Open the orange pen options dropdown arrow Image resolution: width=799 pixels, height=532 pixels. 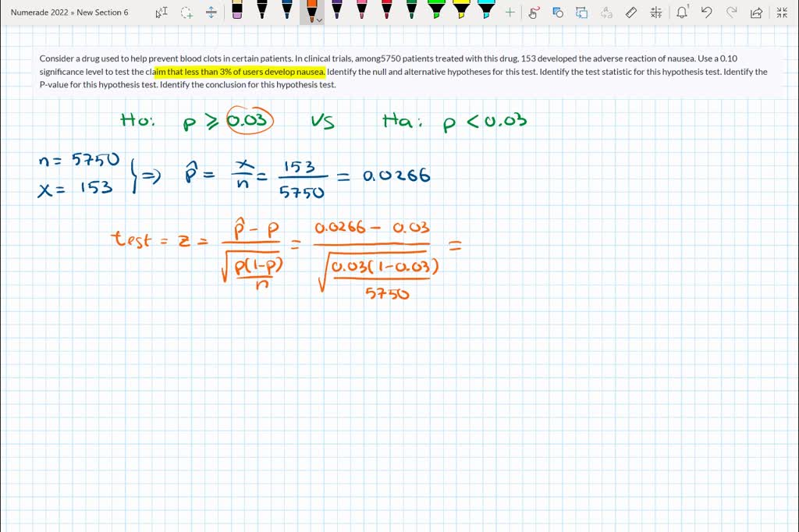319,20
